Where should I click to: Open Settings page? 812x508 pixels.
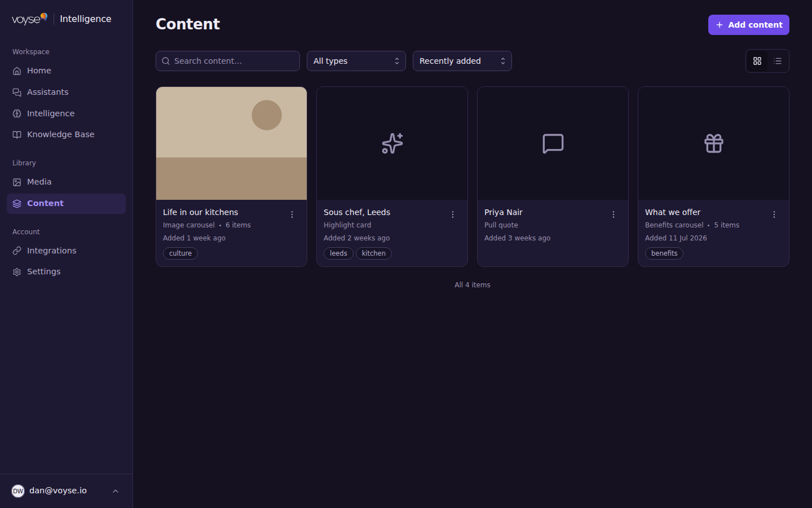tap(66, 272)
